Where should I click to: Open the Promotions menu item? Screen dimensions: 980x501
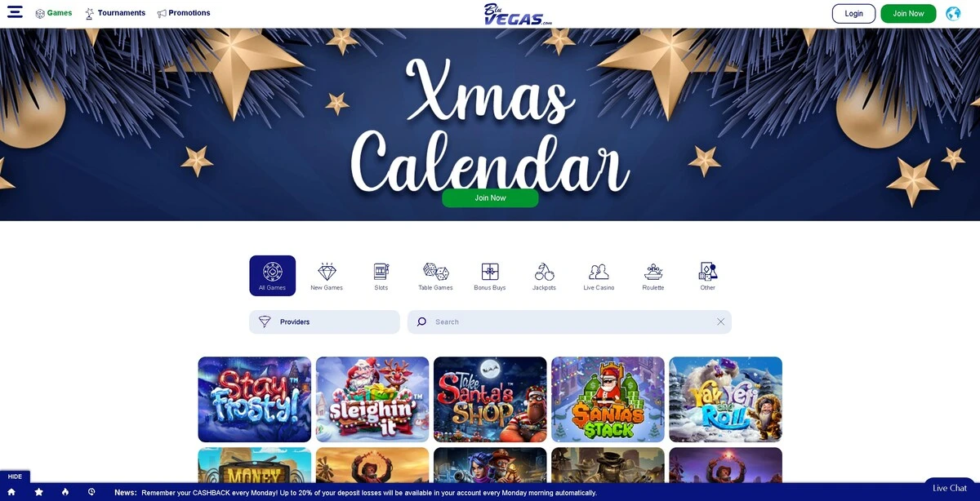tap(184, 13)
